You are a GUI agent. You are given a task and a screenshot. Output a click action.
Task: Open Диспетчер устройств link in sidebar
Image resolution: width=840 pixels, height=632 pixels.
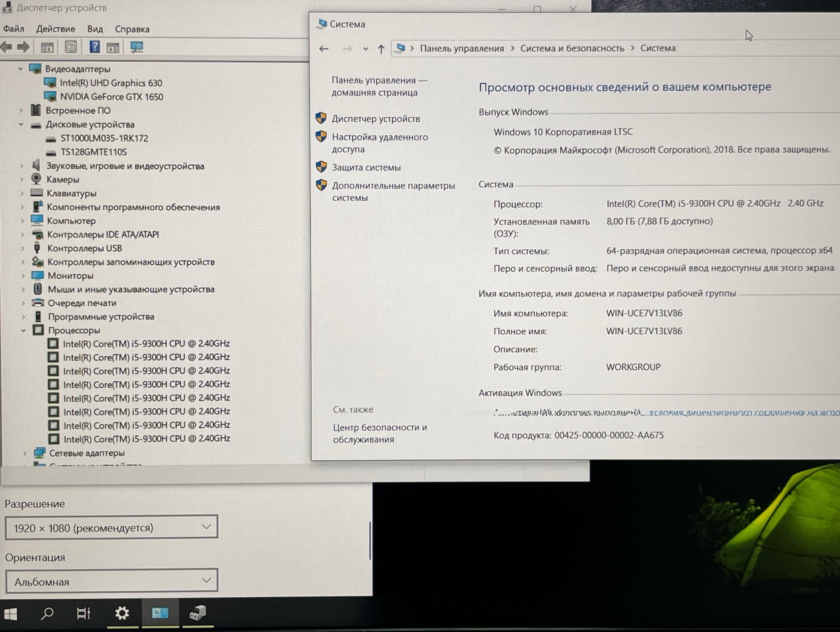pyautogui.click(x=375, y=119)
